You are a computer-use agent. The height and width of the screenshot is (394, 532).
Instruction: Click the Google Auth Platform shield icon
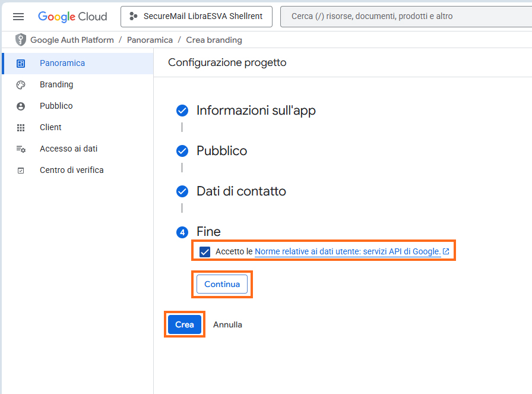click(21, 40)
